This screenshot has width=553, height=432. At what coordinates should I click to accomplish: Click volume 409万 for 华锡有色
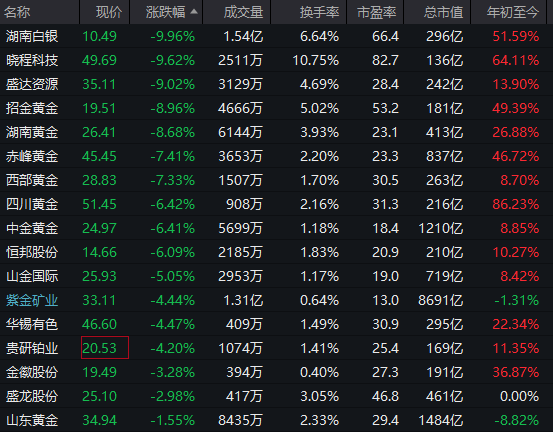(244, 324)
